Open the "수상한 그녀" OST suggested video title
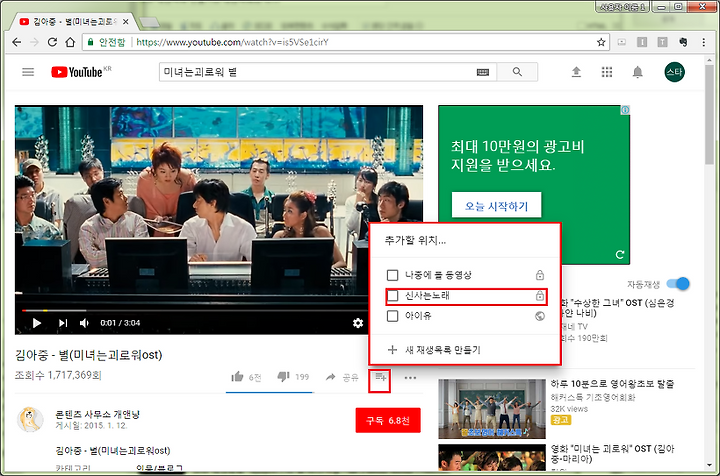The height and width of the screenshot is (476, 720). click(x=617, y=308)
